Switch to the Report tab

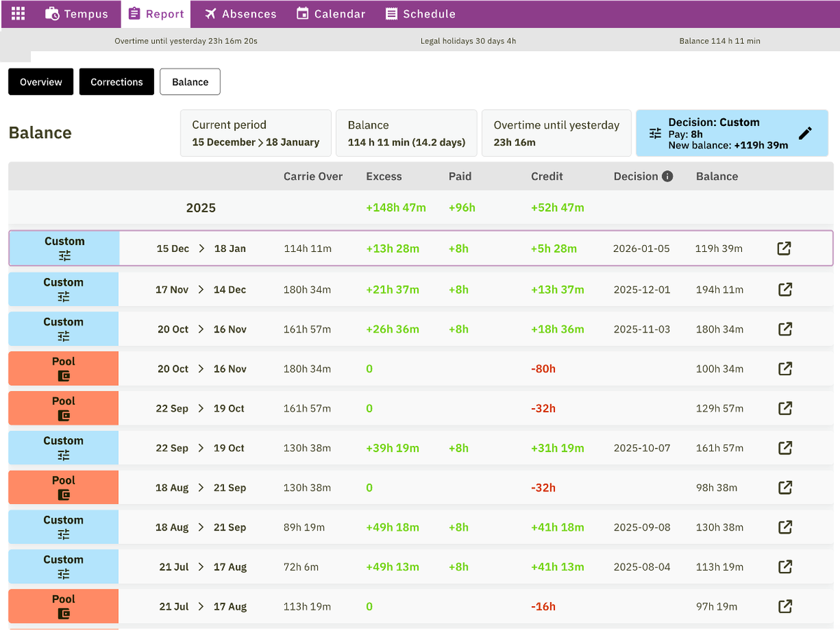point(155,14)
